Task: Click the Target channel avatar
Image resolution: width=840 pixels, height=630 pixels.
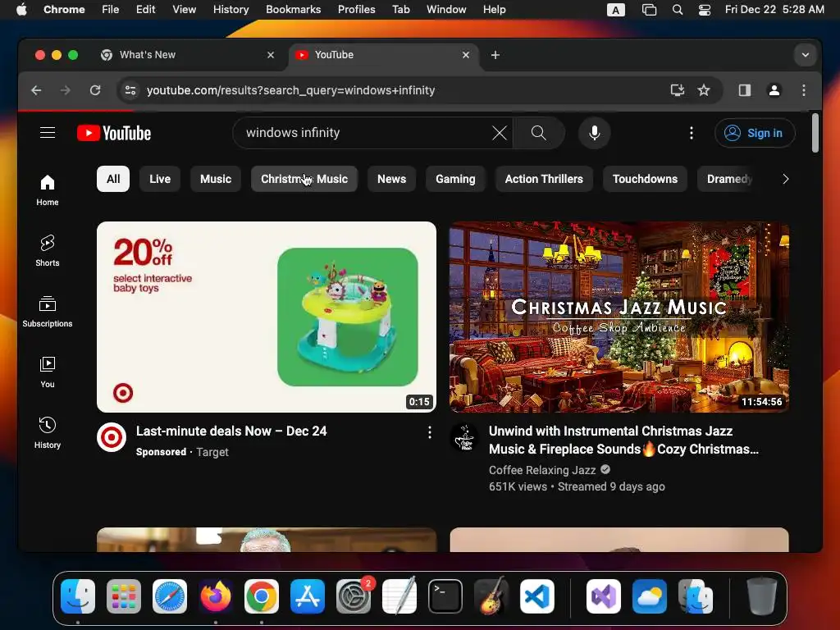Action: click(112, 437)
